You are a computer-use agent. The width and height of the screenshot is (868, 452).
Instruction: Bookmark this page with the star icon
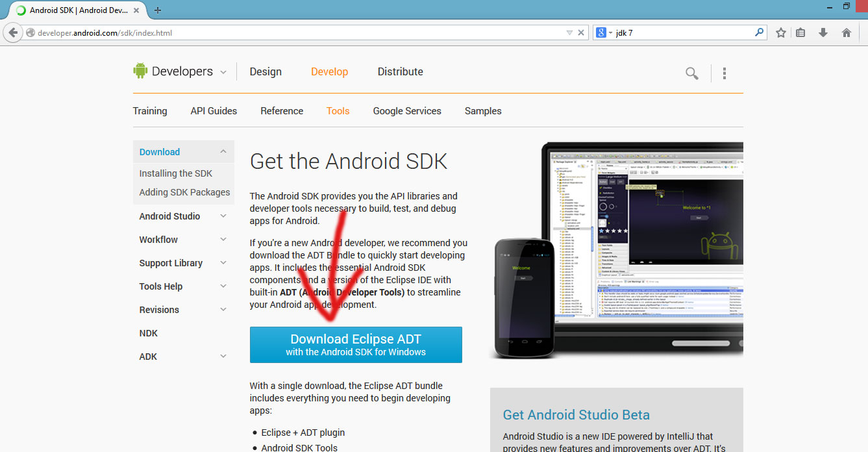pyautogui.click(x=781, y=32)
